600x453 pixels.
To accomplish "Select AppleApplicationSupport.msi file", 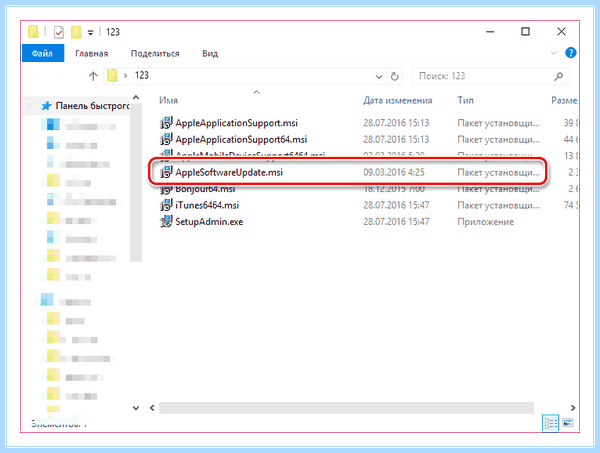I will 236,123.
